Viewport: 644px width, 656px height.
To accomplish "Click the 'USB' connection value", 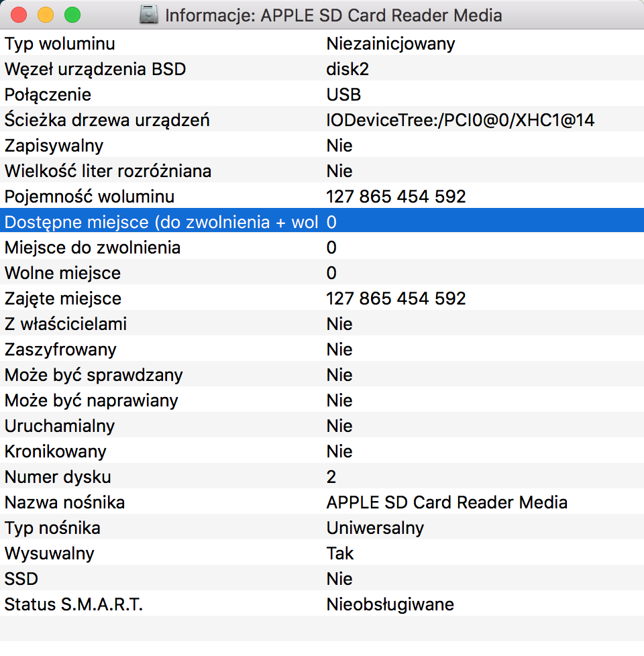I will pos(343,95).
